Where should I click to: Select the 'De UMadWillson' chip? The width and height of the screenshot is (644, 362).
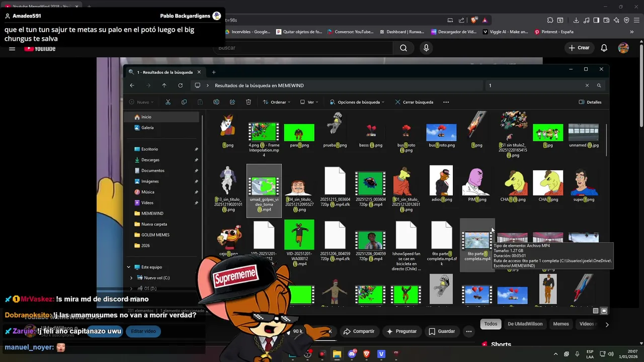pos(525,324)
